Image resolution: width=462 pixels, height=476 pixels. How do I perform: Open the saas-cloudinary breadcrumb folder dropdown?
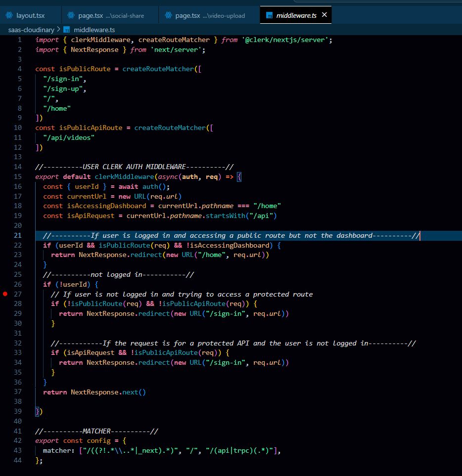[31, 30]
